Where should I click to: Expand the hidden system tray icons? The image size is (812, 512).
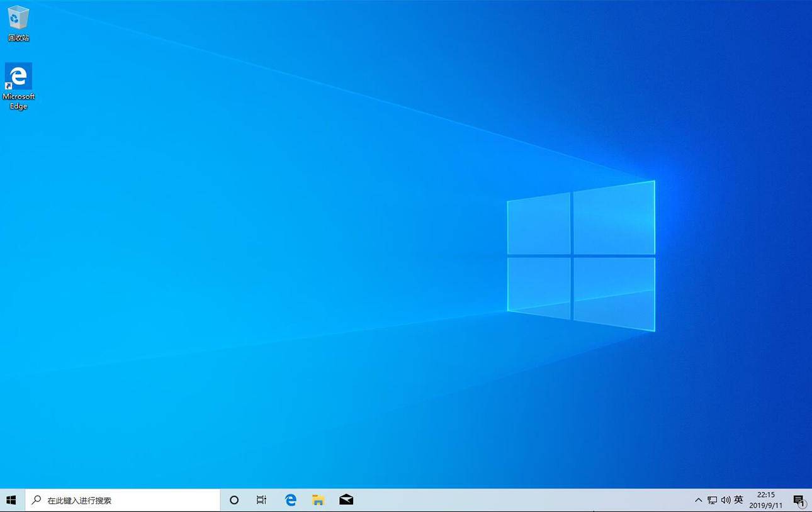tap(699, 499)
